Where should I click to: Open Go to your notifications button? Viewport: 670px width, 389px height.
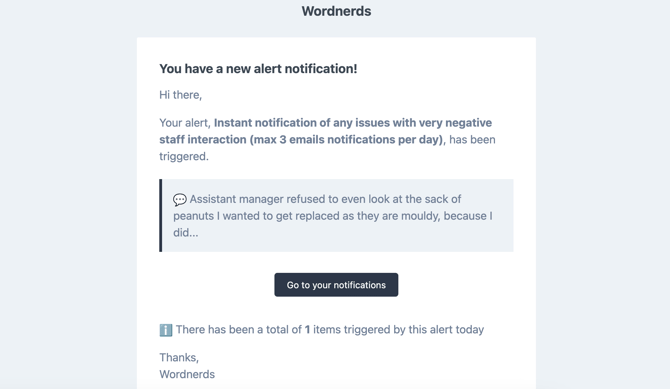point(336,285)
